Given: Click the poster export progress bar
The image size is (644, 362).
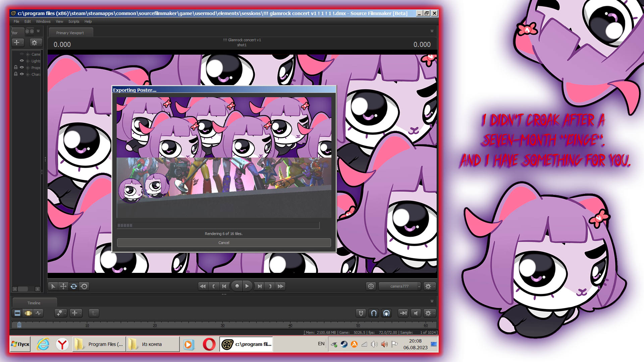Looking at the screenshot, I should point(218,225).
